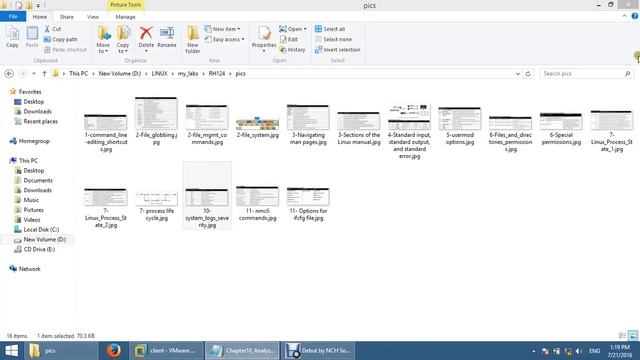Switch to large thumbnails view layout

click(x=633, y=336)
